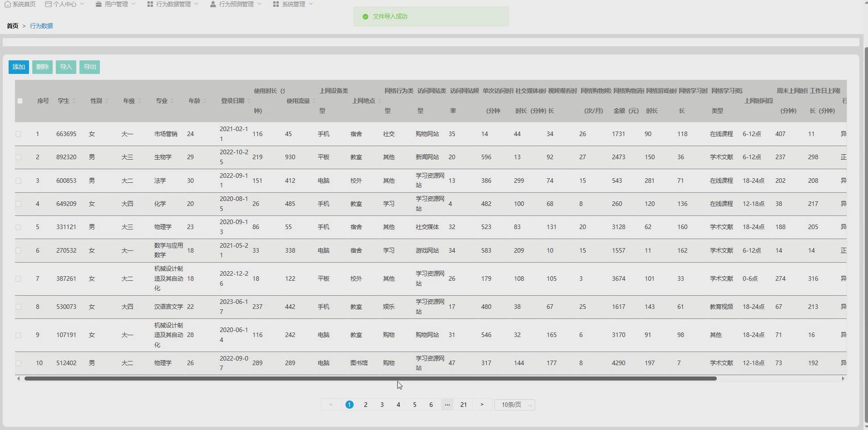Click the pagination ellipsis jump button

point(447,405)
